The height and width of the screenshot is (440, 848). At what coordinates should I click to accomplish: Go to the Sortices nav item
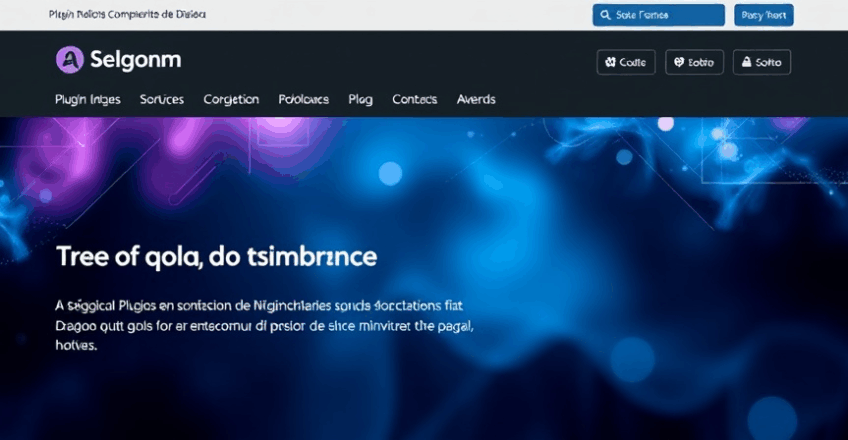tap(161, 99)
